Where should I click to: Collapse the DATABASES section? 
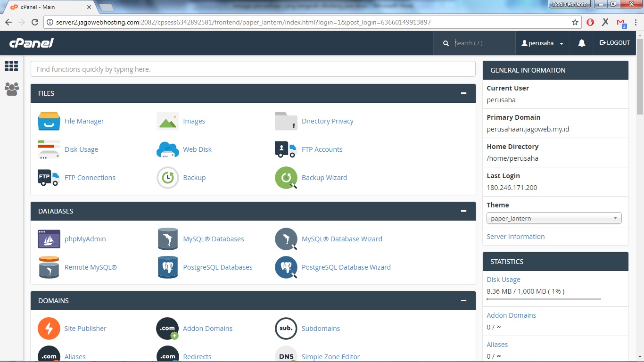[x=464, y=211]
